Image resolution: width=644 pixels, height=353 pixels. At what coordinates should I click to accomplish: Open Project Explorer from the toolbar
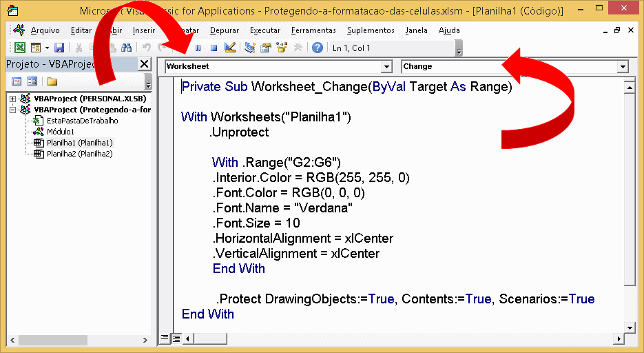250,48
